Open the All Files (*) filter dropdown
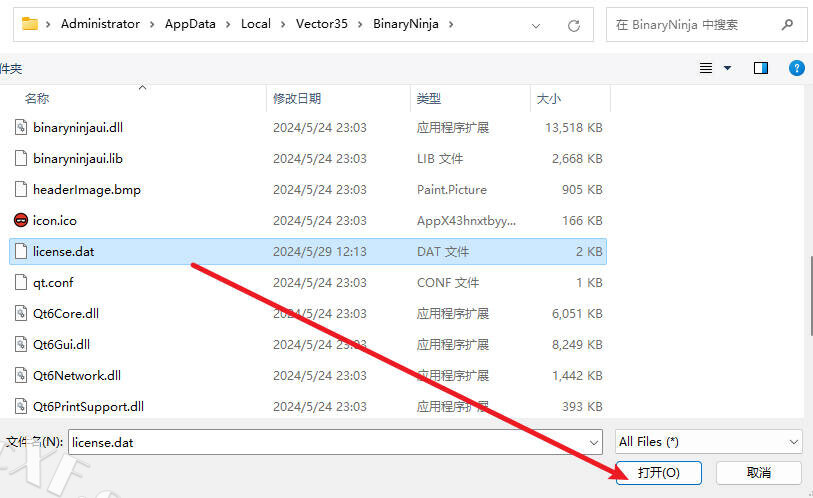The image size is (813, 498). click(x=793, y=442)
